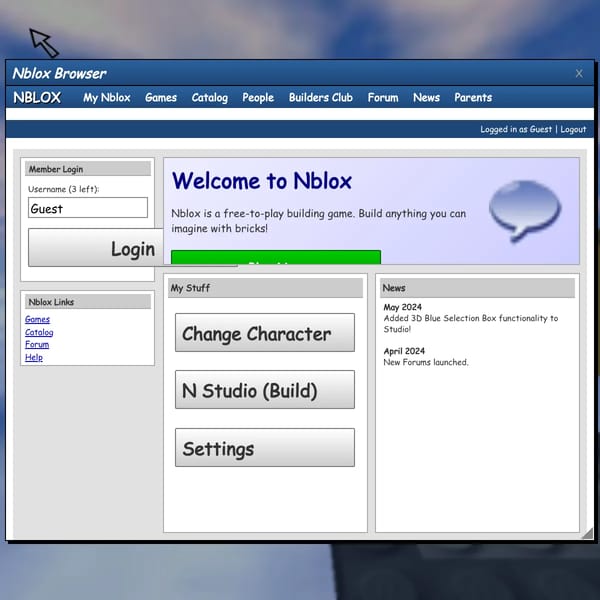This screenshot has width=600, height=600.
Task: Select People in the navigation bar
Action: pos(258,98)
